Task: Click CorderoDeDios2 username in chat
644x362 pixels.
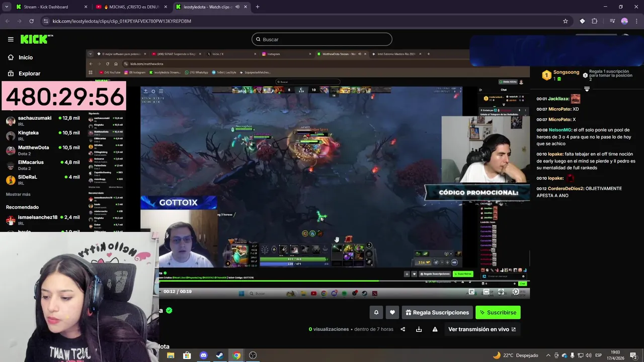Action: point(566,189)
